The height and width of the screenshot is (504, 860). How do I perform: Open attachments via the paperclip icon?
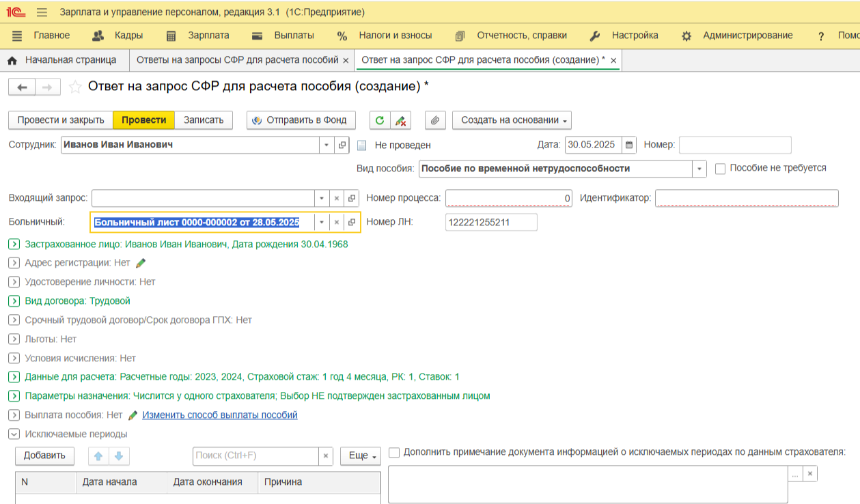pos(435,120)
